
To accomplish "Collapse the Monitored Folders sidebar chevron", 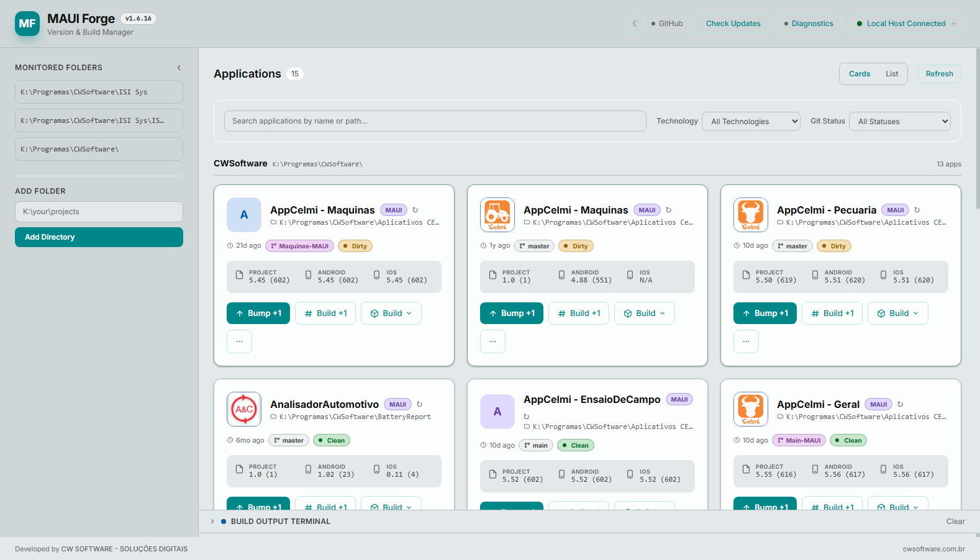I will click(179, 68).
